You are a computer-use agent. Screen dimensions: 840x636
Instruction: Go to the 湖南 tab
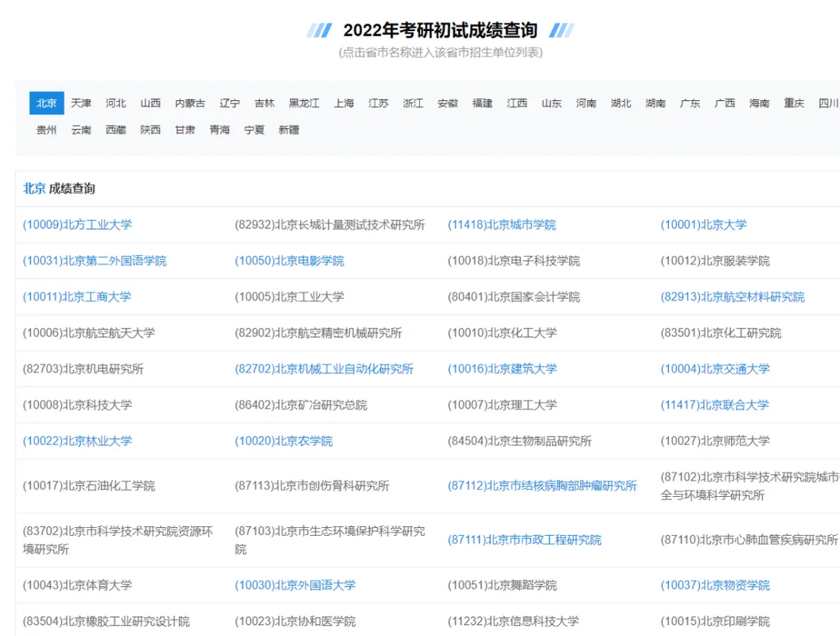(x=655, y=103)
